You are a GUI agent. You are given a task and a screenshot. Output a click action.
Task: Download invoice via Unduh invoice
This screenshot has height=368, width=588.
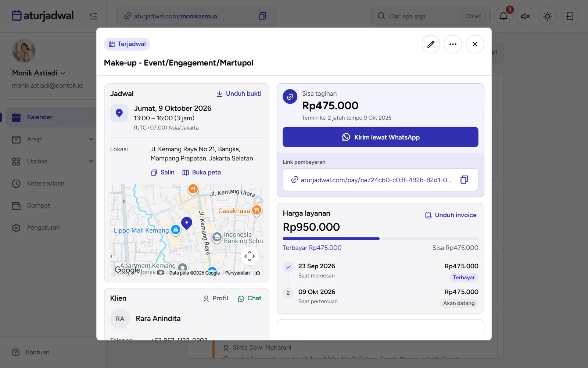point(451,215)
